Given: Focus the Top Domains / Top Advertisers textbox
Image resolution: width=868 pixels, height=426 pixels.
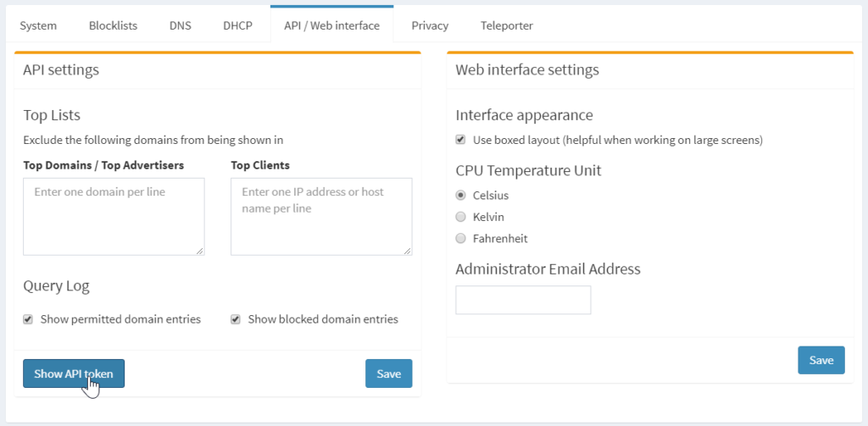Looking at the screenshot, I should 114,217.
